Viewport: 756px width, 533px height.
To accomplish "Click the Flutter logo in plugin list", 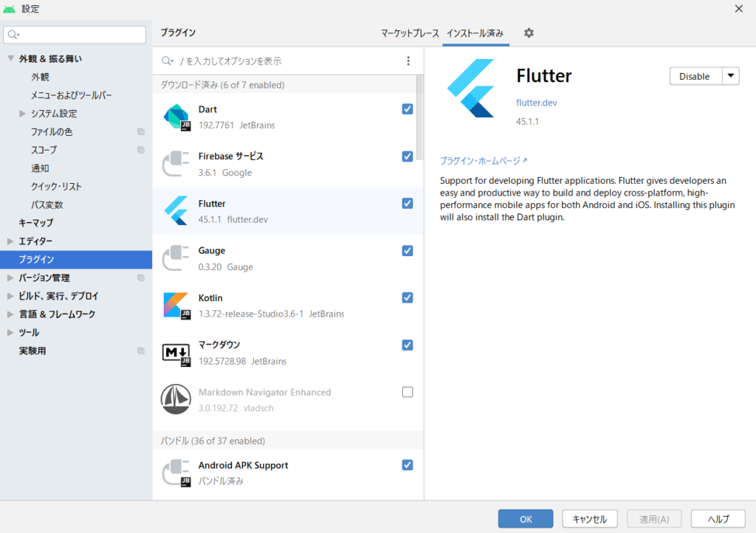I will pos(176,210).
